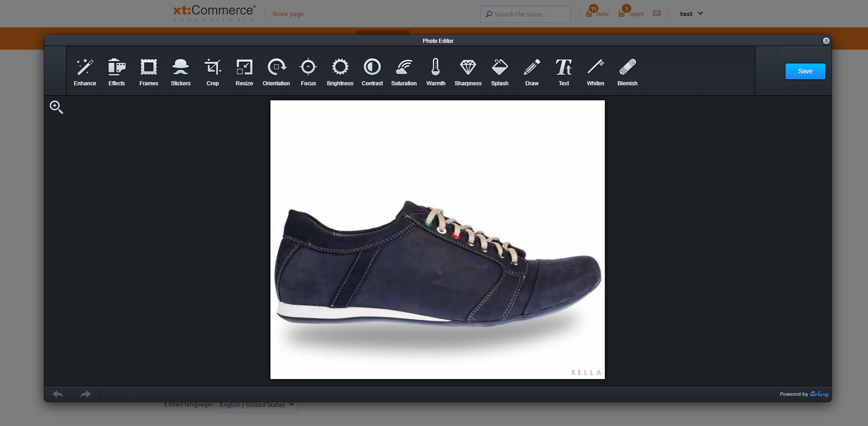
Task: Choose the Frames tool
Action: tap(149, 72)
